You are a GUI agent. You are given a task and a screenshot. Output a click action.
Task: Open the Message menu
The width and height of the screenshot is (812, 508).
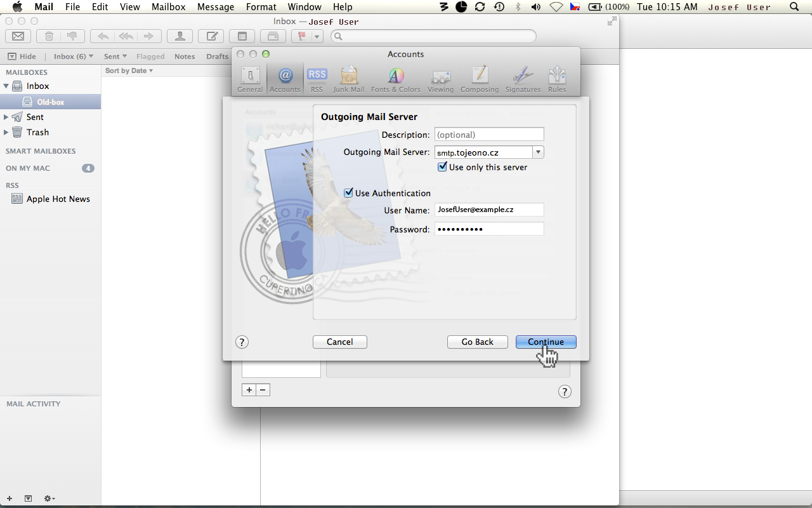tap(216, 7)
